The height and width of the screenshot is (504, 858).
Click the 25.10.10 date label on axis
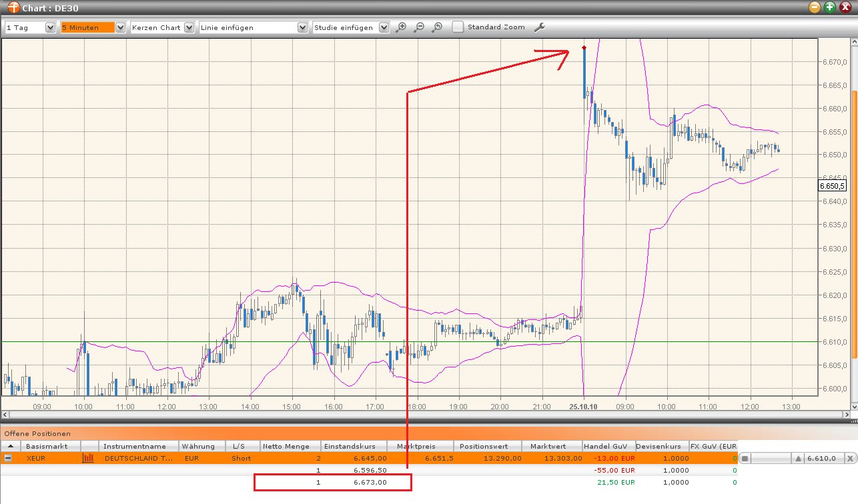582,406
